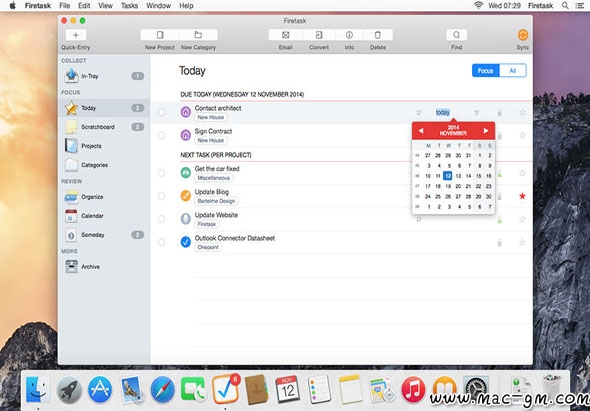The image size is (590, 411).
Task: Click priority indicator of Contact architect
Action: (500, 112)
